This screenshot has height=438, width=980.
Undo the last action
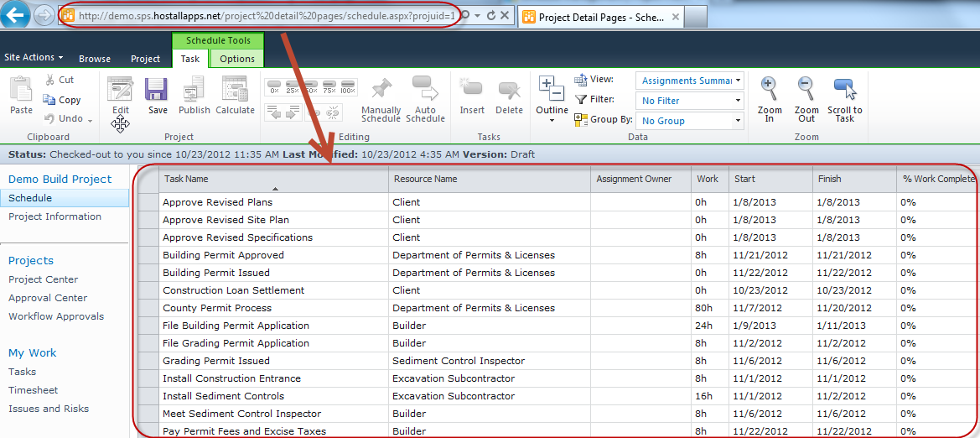64,118
